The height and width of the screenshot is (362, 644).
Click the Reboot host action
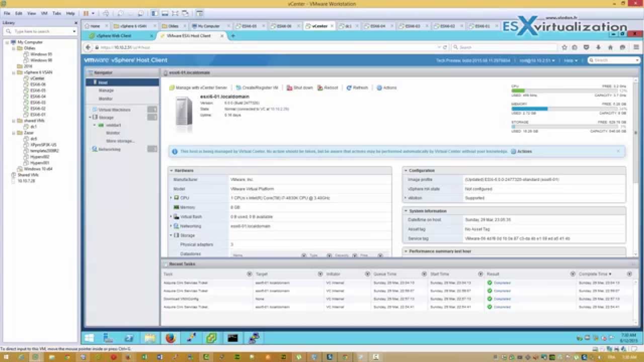pos(328,87)
